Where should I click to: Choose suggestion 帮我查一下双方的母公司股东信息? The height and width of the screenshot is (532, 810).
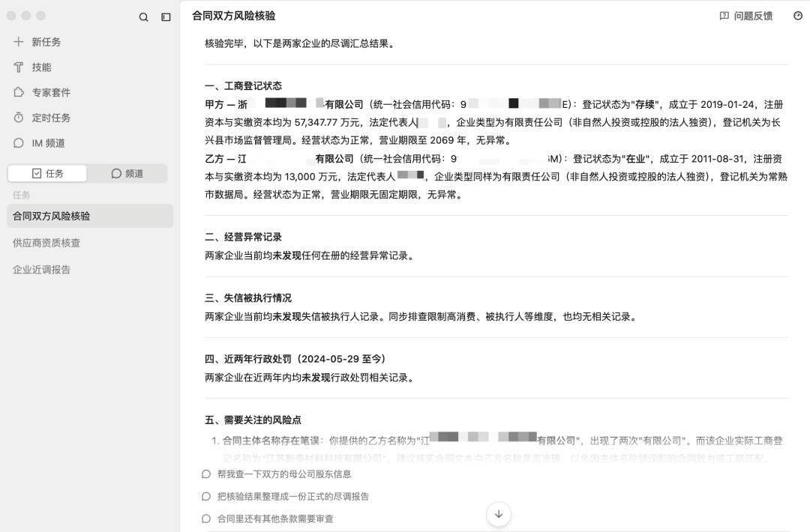pyautogui.click(x=284, y=474)
